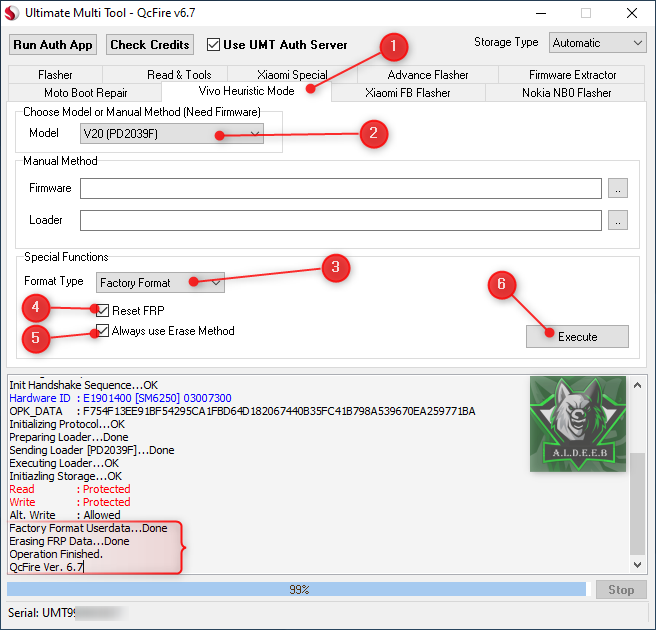
Task: Click the Hardware ID log line
Action: pos(120,398)
